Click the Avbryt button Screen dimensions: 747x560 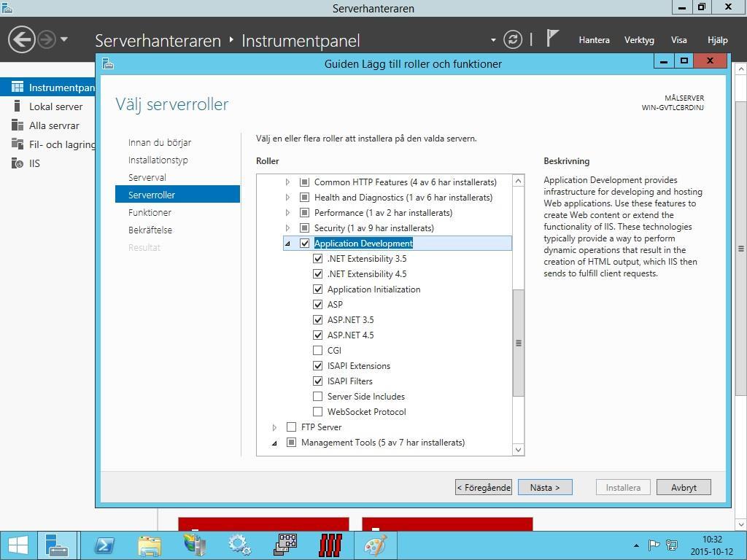[684, 487]
